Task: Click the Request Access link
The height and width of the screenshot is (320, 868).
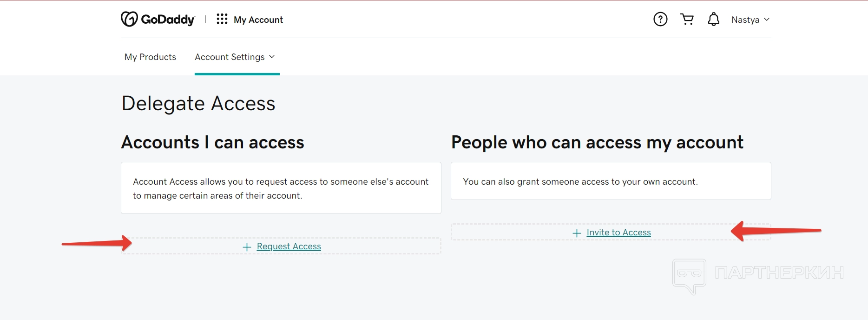Action: click(x=289, y=247)
